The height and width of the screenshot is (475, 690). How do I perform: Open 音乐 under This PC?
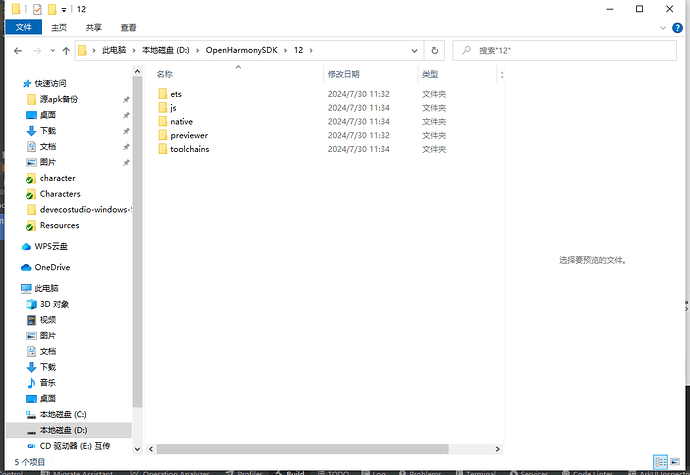(x=48, y=383)
